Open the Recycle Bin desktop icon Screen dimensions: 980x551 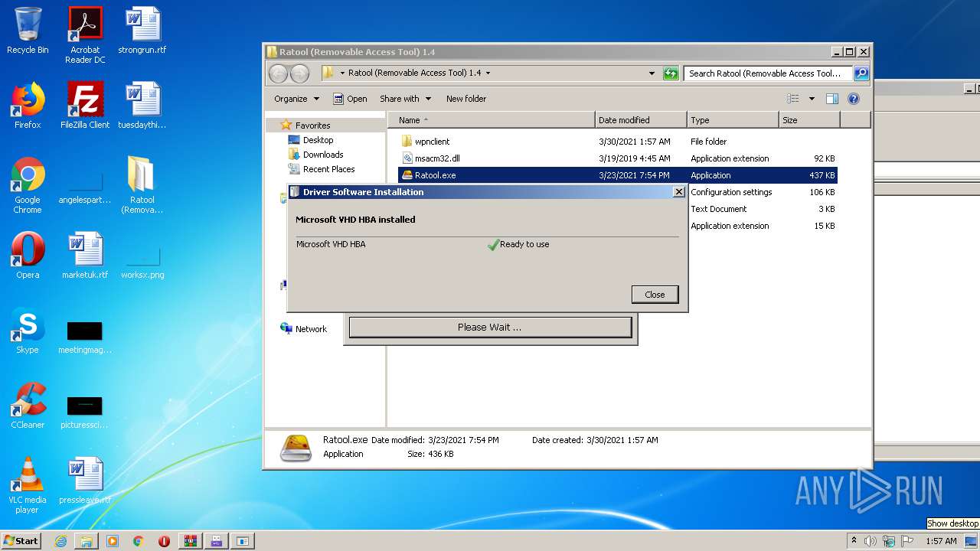pos(28,31)
